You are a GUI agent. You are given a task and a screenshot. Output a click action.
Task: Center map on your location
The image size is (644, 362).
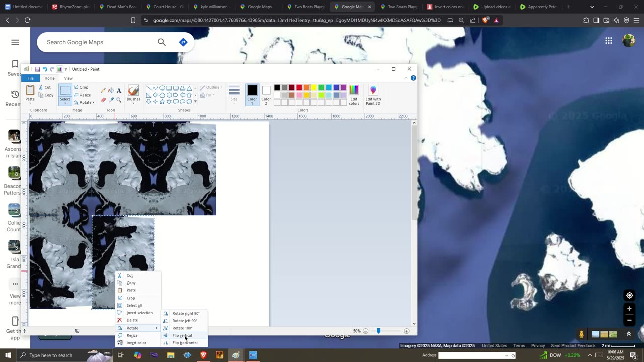click(x=629, y=295)
